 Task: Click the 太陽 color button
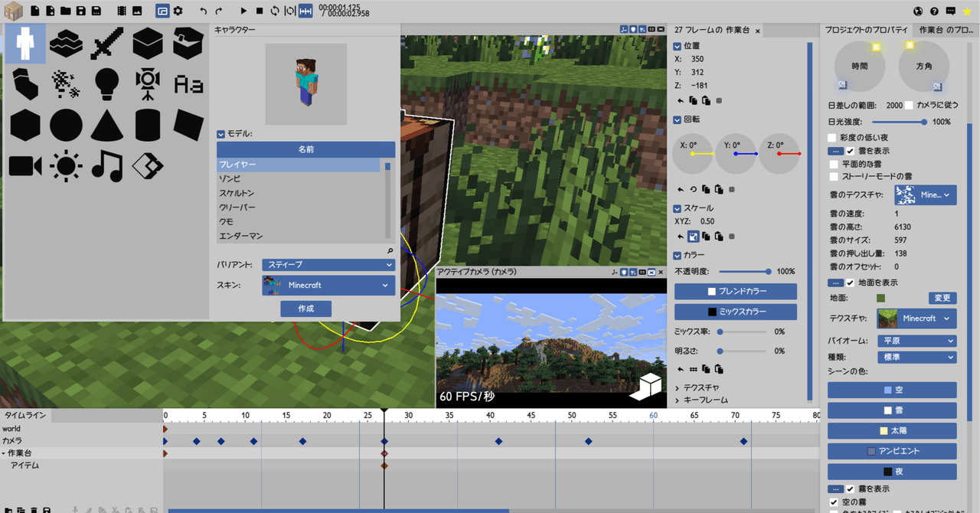(892, 431)
